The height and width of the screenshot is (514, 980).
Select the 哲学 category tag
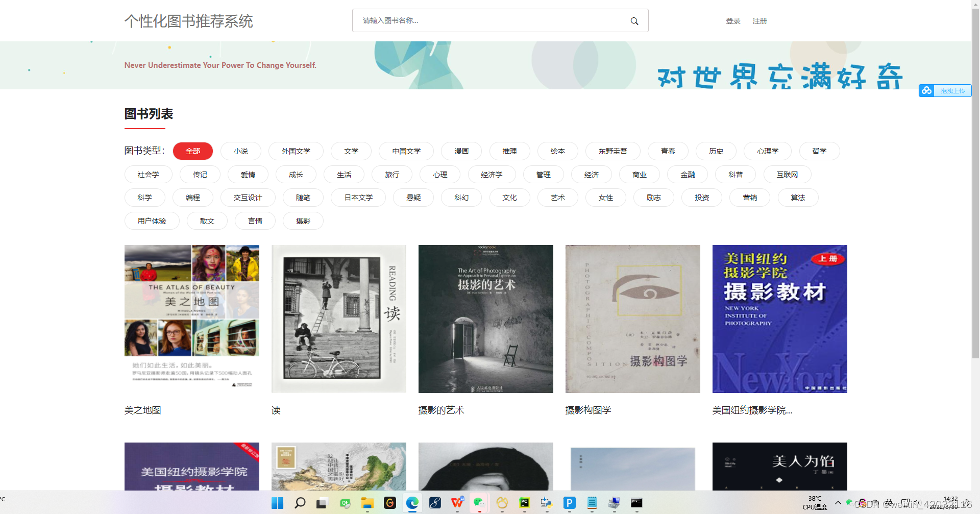click(819, 151)
